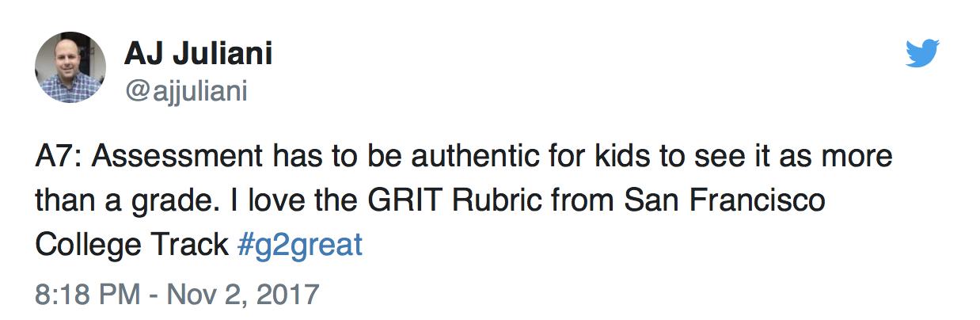Click the AJ Juliani display name

[198, 54]
